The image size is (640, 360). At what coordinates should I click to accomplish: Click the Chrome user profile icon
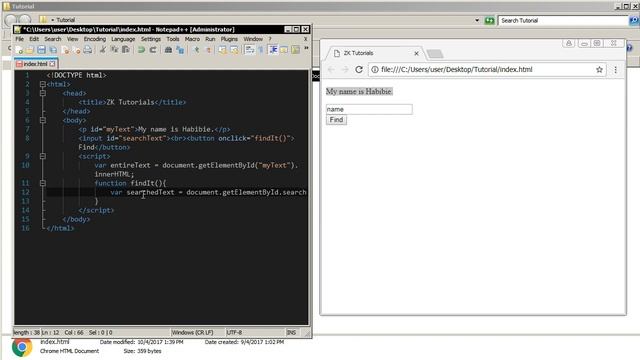(569, 43)
